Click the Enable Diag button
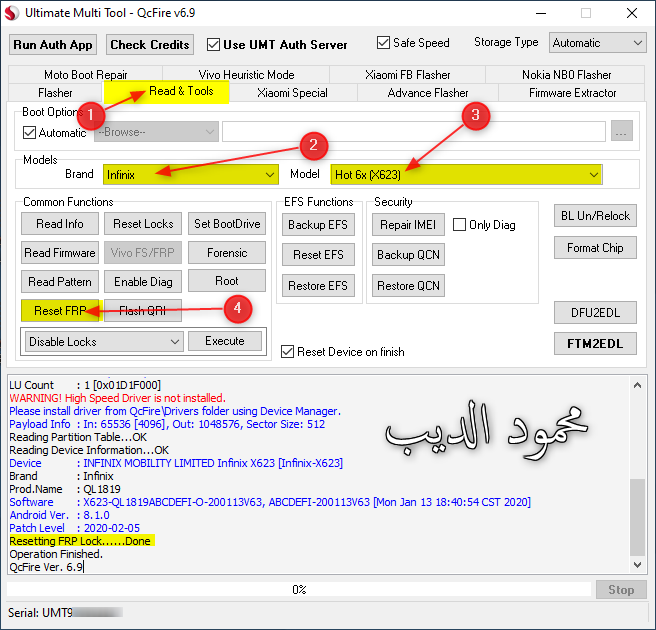The width and height of the screenshot is (656, 630). (143, 282)
